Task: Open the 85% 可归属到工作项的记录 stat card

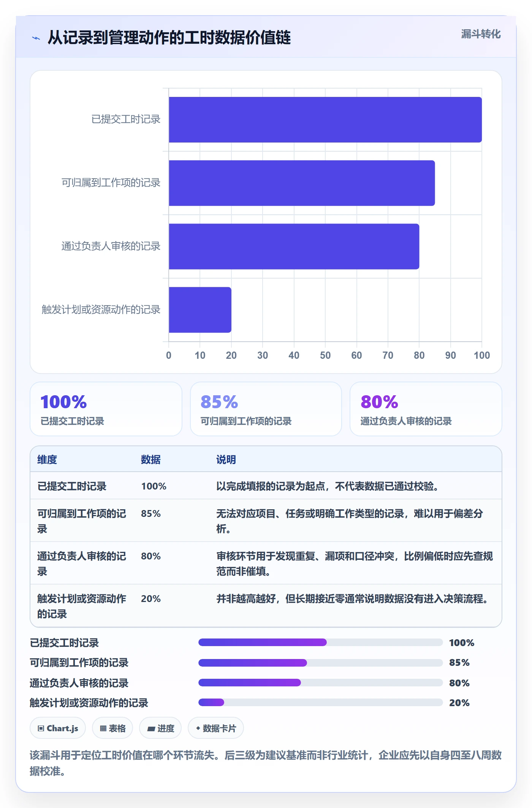Action: (266, 409)
